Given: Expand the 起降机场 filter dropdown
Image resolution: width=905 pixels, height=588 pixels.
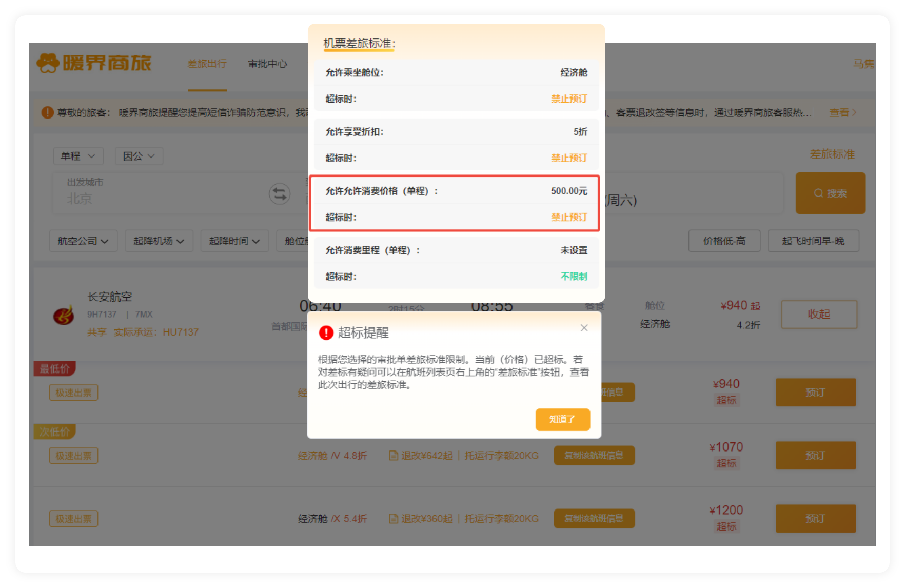Looking at the screenshot, I should point(159,241).
